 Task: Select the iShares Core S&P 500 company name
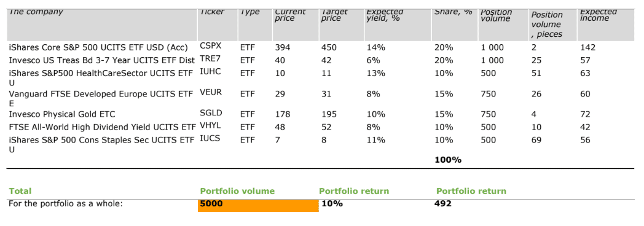[98, 47]
